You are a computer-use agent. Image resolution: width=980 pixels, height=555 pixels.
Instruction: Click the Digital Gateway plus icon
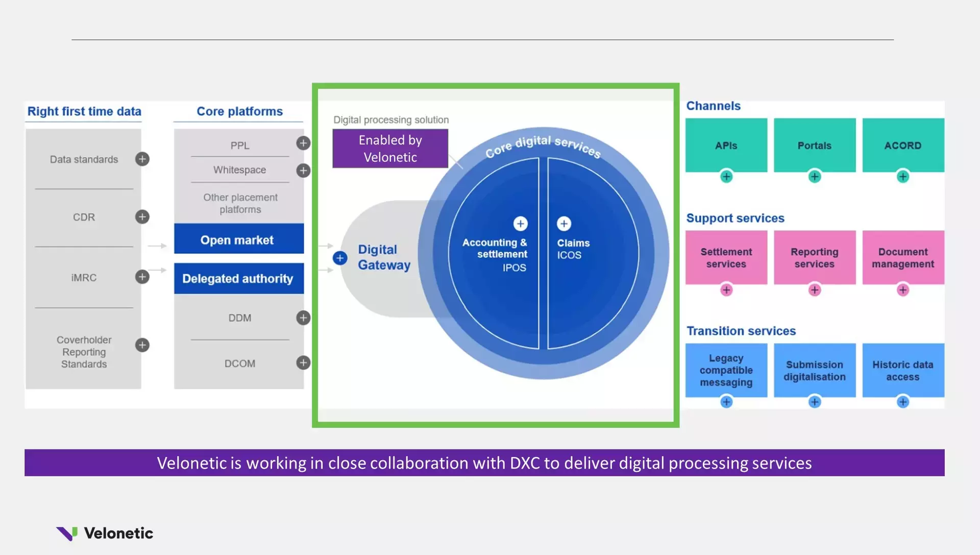click(339, 258)
